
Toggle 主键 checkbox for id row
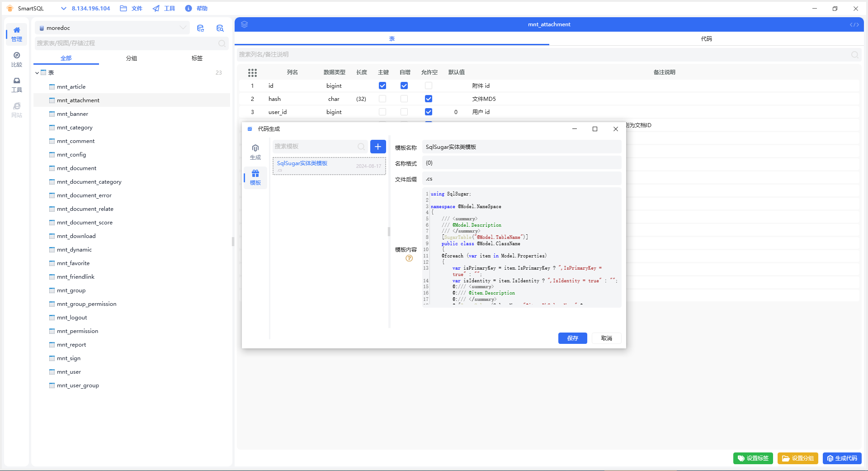tap(382, 86)
